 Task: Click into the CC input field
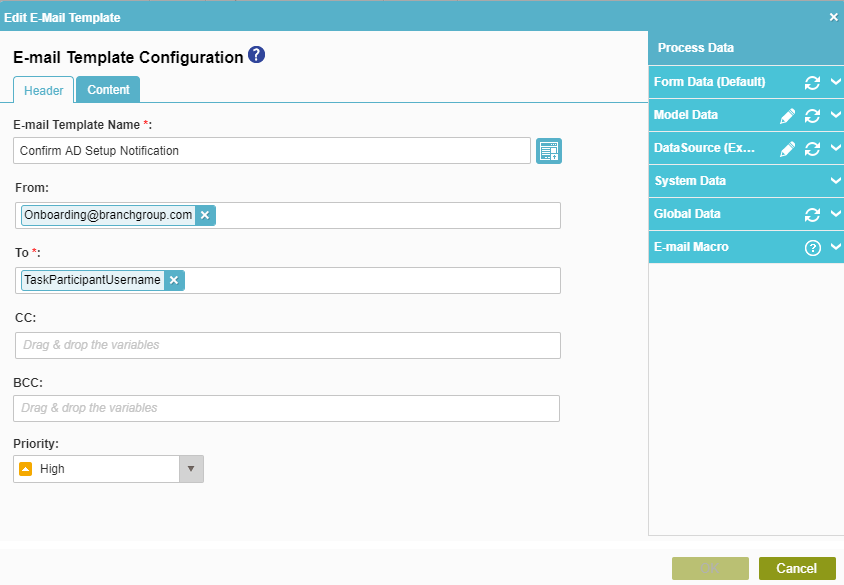(287, 345)
